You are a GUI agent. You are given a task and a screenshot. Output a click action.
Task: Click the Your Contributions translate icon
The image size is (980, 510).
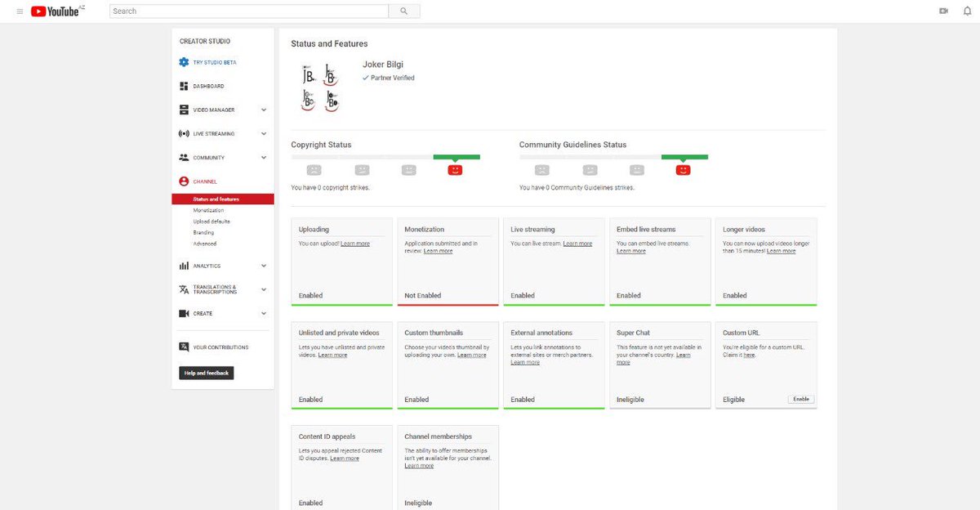point(184,347)
